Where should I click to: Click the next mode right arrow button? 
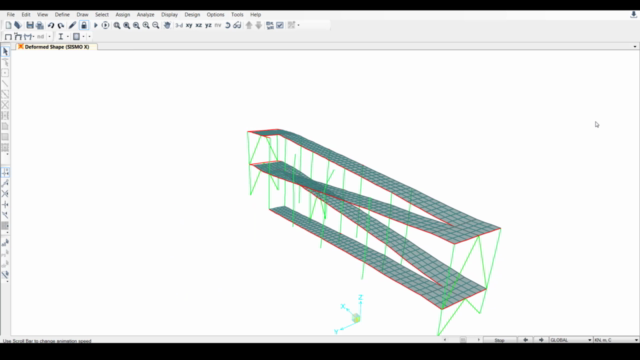(541, 340)
